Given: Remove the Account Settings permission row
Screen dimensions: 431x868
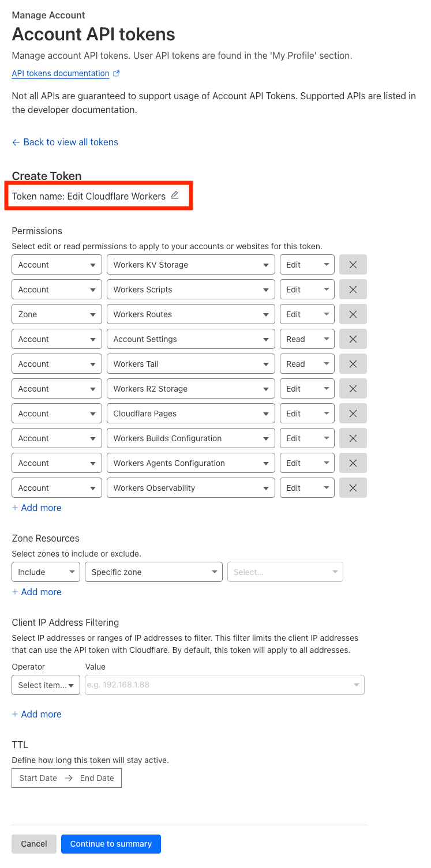Looking at the screenshot, I should click(x=353, y=339).
